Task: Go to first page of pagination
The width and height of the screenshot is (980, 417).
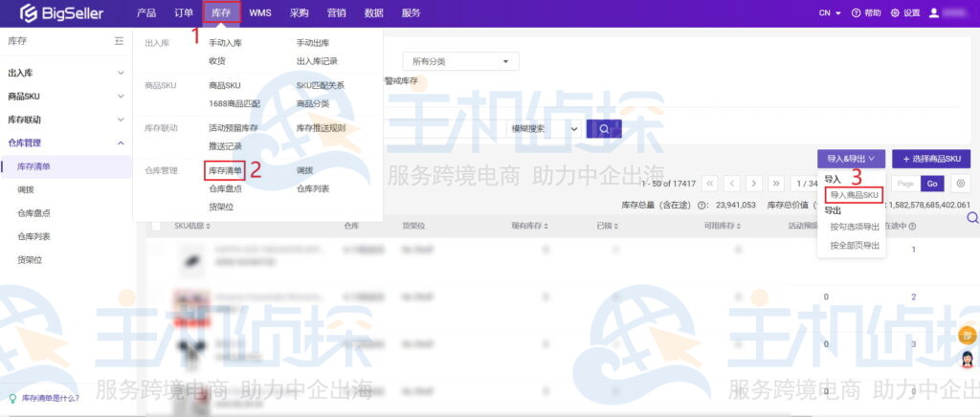Action: 710,184
